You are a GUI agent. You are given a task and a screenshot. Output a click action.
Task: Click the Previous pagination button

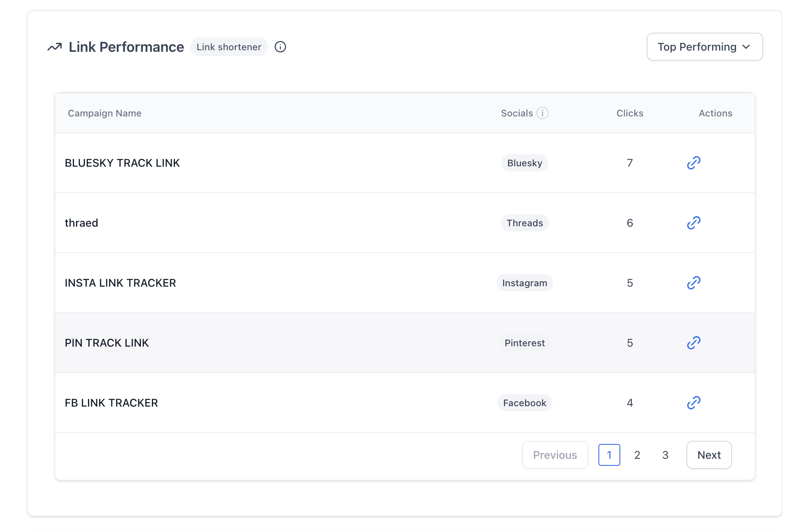(555, 455)
